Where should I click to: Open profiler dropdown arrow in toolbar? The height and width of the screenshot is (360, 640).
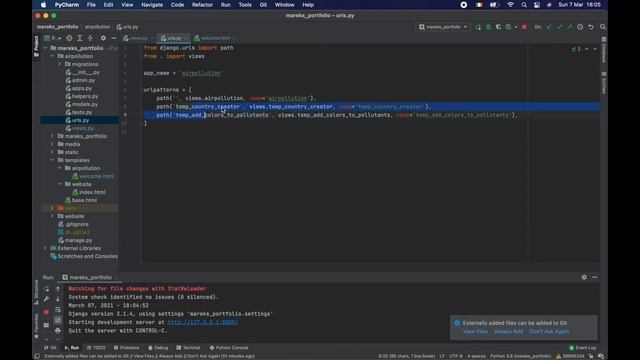coord(516,27)
